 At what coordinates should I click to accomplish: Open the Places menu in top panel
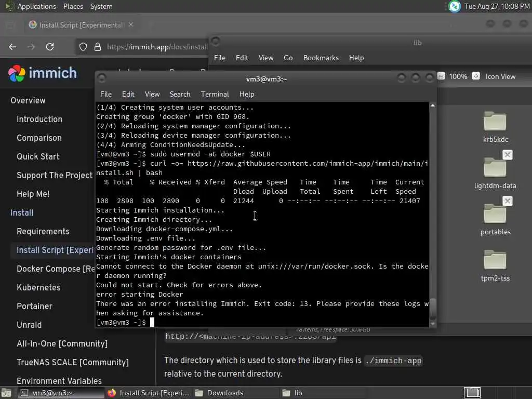click(73, 6)
